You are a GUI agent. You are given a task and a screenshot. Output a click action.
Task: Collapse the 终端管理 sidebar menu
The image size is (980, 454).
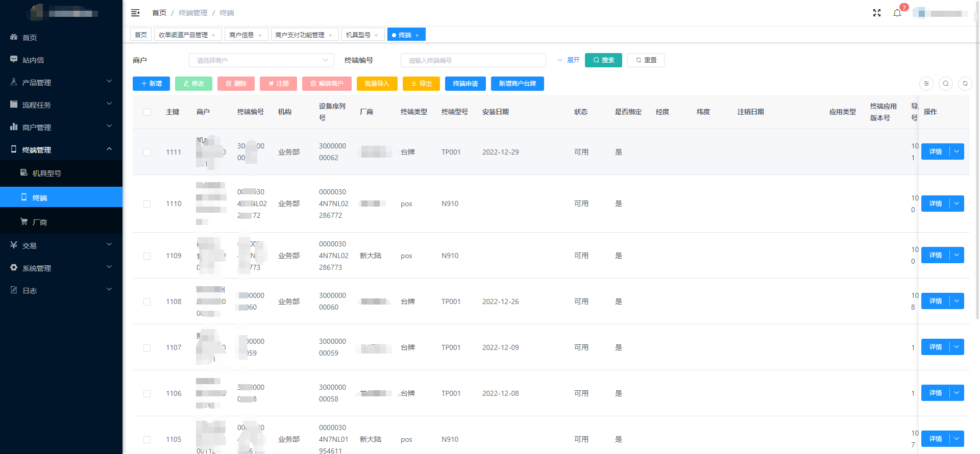point(61,149)
